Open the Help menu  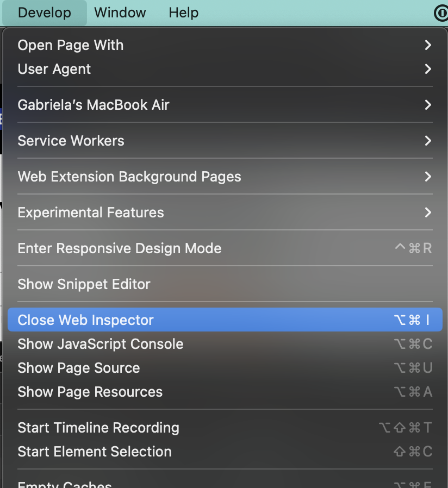(x=183, y=12)
